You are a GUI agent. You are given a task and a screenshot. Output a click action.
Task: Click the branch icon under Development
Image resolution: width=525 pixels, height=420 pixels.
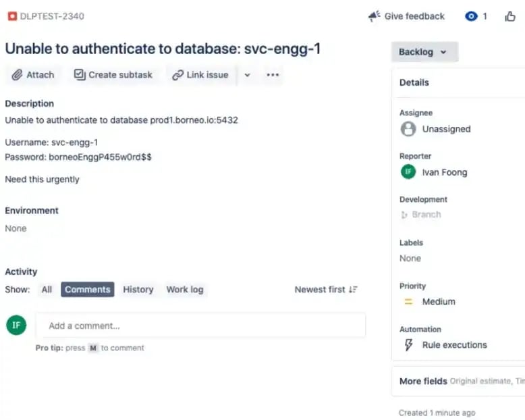pyautogui.click(x=404, y=215)
